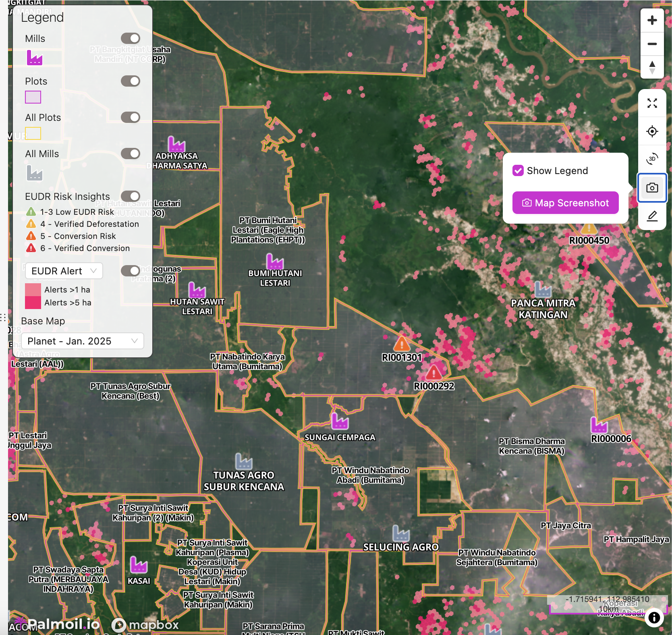The height and width of the screenshot is (635, 672).
Task: Select the HUTAN SAWIT LESTARI mill icon
Action: click(197, 290)
